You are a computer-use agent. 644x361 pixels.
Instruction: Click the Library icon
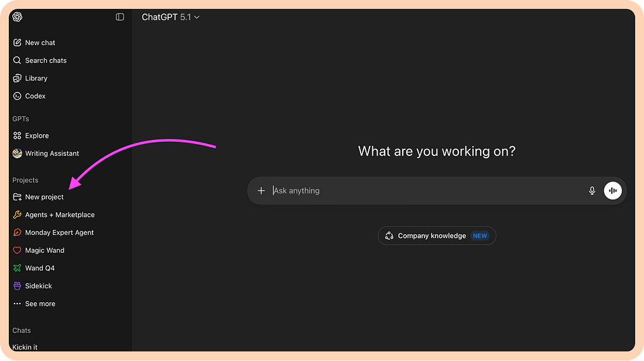[x=17, y=78]
